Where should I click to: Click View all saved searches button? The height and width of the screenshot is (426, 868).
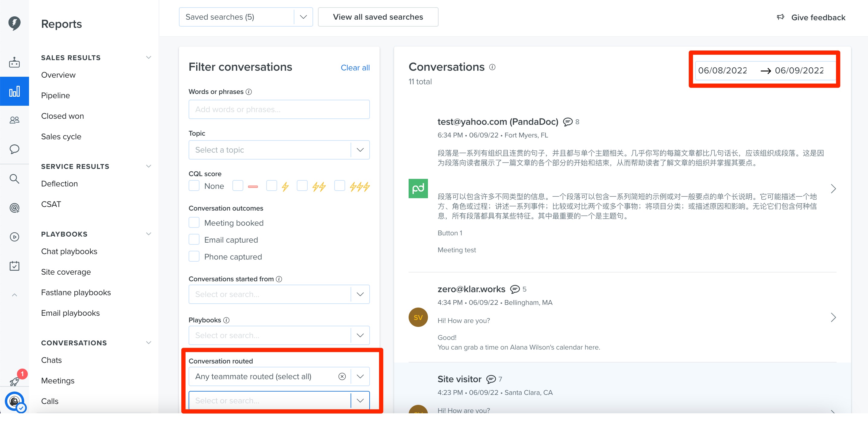[378, 17]
